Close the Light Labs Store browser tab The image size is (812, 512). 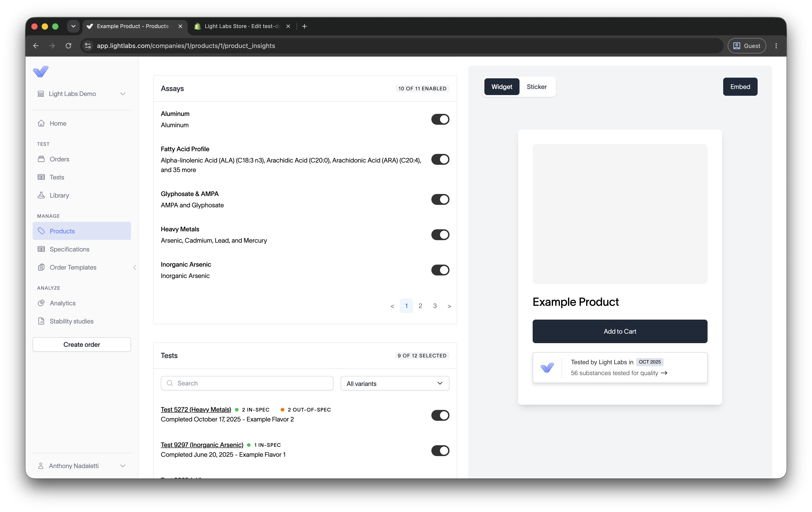(288, 26)
